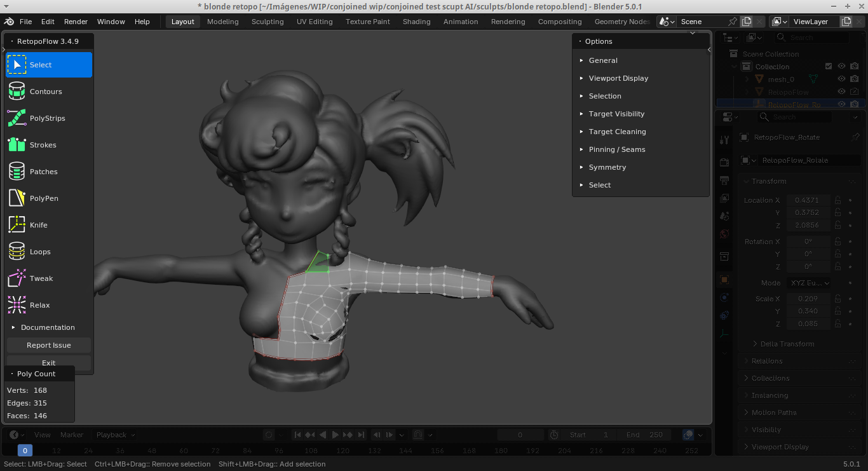This screenshot has width=868, height=471.
Task: Switch to the Strokes tool
Action: pos(49,145)
